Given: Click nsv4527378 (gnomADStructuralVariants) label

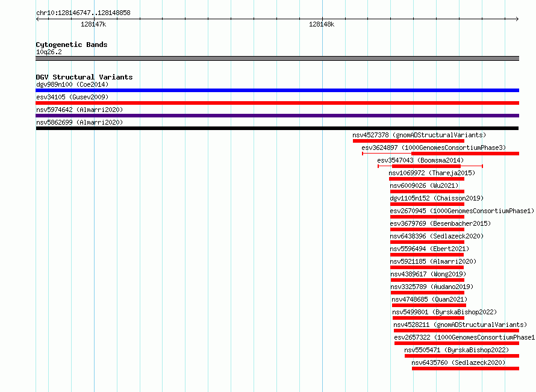Looking at the screenshot, I should (x=419, y=135).
